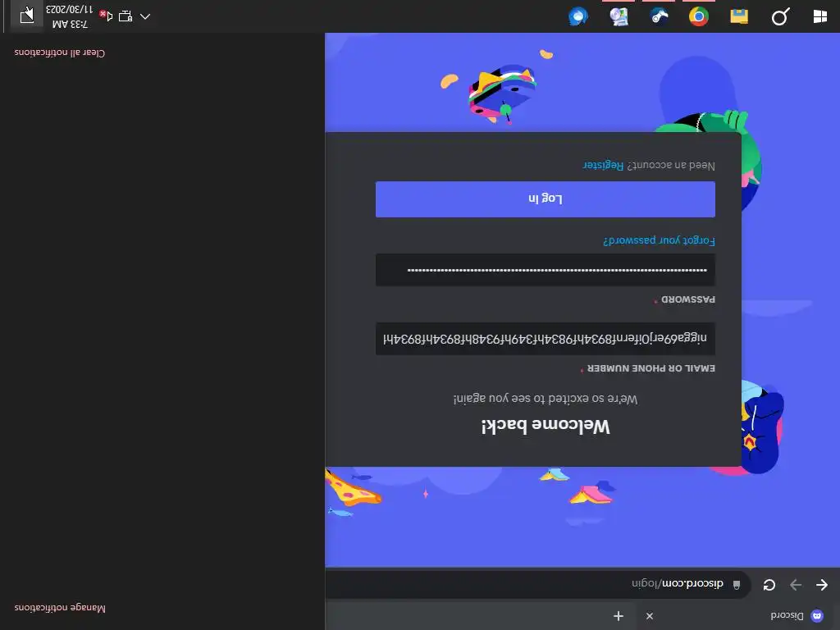Close the Discord tab
The width and height of the screenshot is (840, 630).
tap(650, 616)
